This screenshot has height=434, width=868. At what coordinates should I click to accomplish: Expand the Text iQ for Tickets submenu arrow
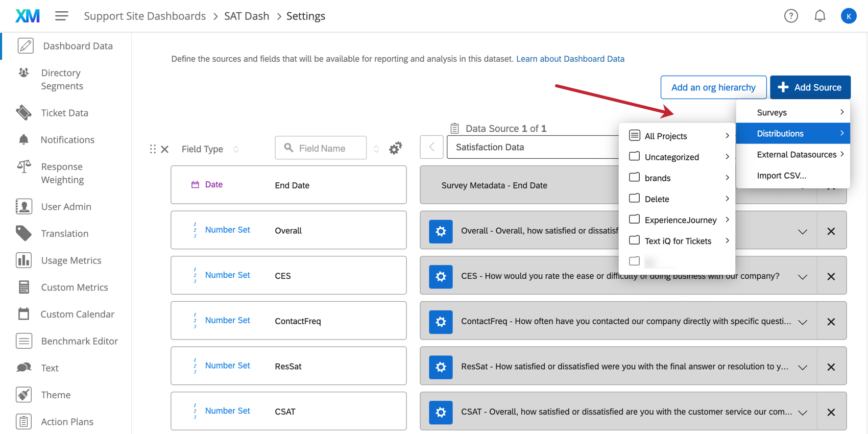[x=727, y=240]
